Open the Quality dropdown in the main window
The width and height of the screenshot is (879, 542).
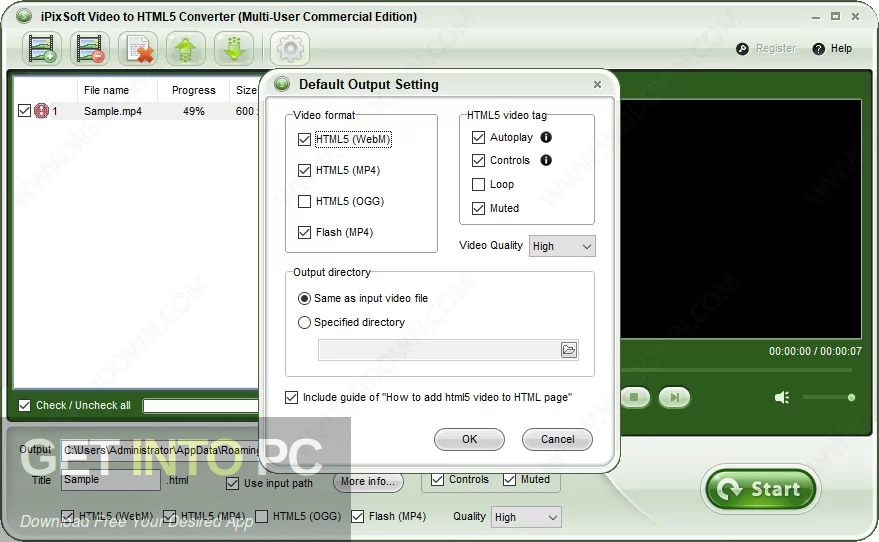click(526, 517)
